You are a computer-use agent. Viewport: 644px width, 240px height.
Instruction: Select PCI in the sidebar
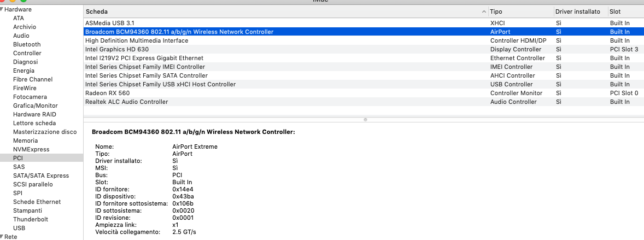[42, 158]
